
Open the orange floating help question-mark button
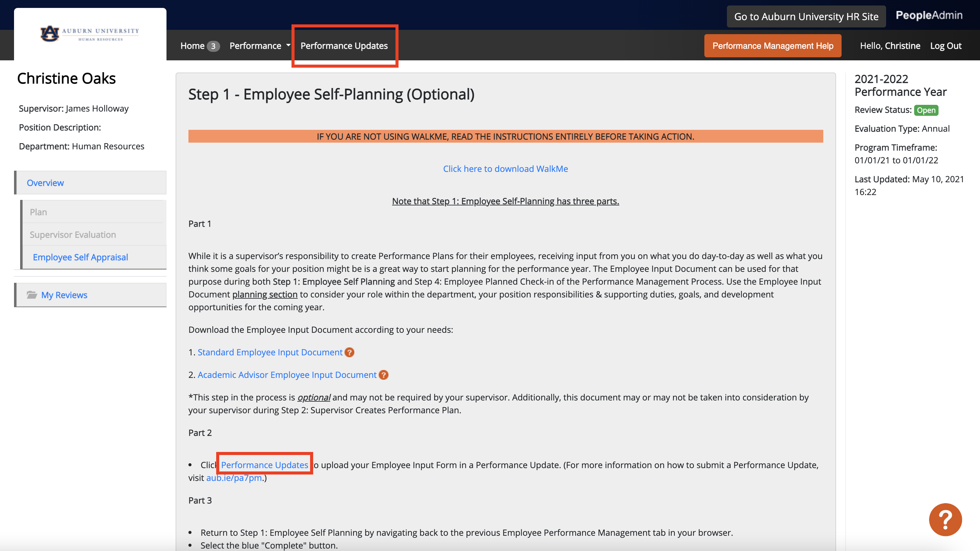coord(945,519)
